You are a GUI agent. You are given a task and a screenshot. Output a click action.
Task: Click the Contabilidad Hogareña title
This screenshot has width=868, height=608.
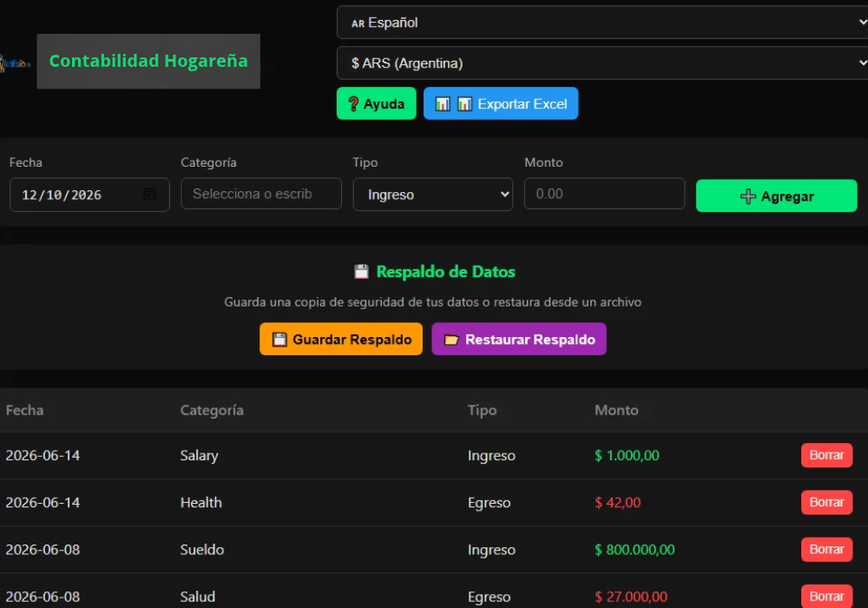(x=148, y=61)
